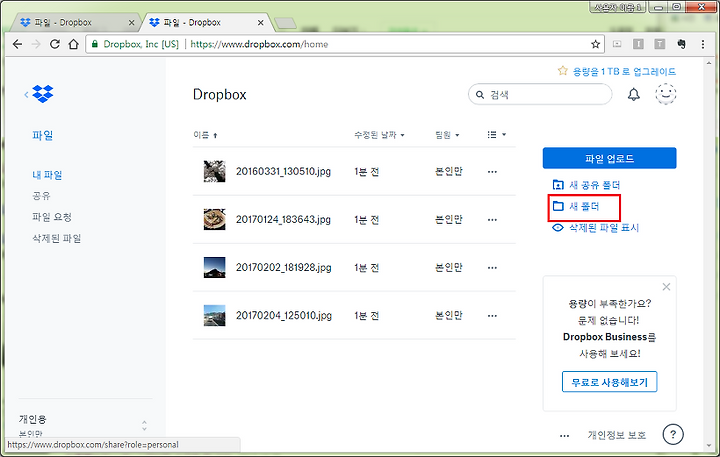Open more options for 20170204_125010.jpg

[x=492, y=316]
